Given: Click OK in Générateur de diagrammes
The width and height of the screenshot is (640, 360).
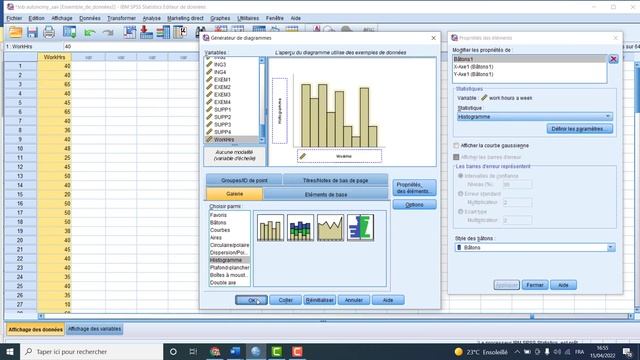Looking at the screenshot, I should click(x=251, y=300).
